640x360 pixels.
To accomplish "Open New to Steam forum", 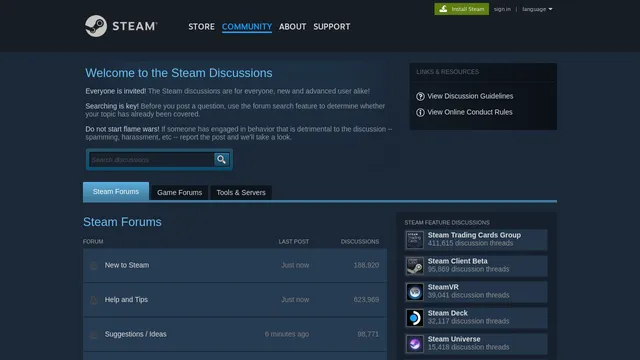I will [127, 265].
